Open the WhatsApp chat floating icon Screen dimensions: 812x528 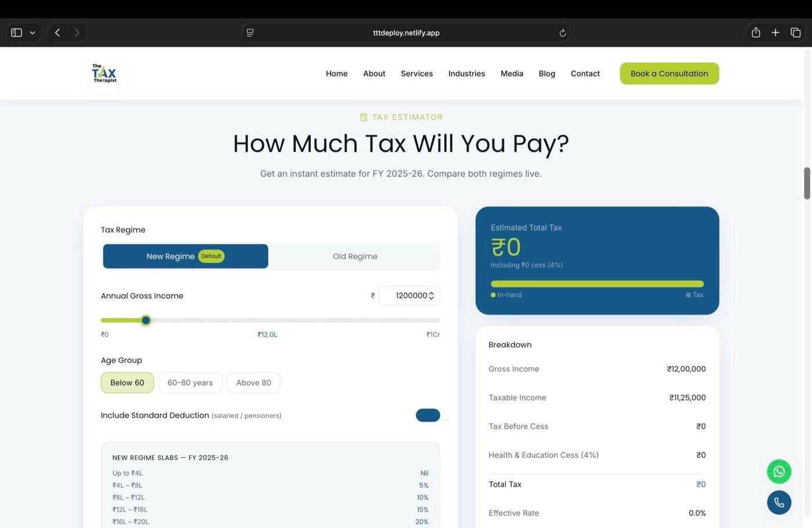pos(779,472)
